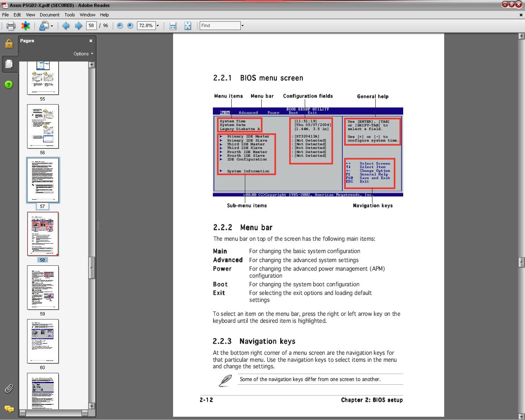Open the Window menu
Image resolution: width=525 pixels, height=420 pixels.
click(88, 14)
